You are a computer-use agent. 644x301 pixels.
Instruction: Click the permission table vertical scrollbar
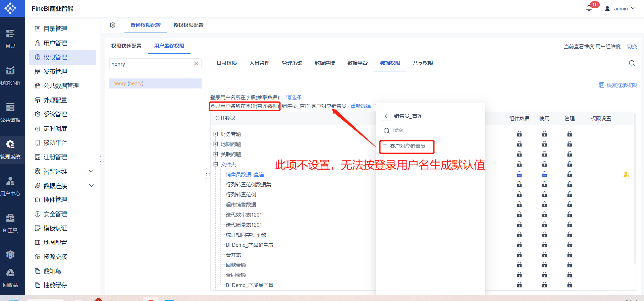(x=635, y=188)
